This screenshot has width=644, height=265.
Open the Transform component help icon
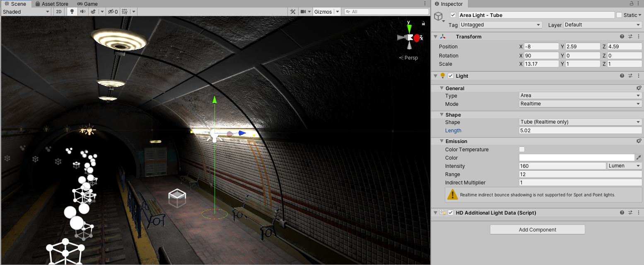pos(622,37)
